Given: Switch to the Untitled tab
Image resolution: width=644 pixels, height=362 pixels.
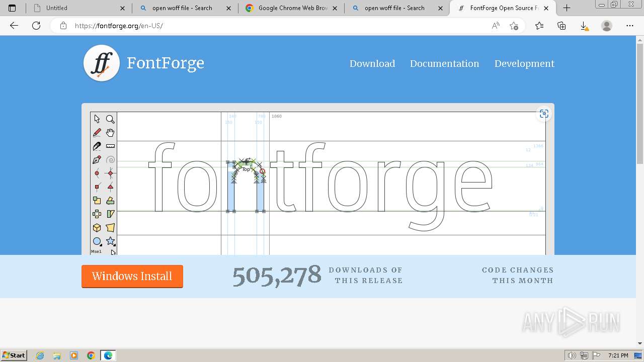Looking at the screenshot, I should click(79, 8).
